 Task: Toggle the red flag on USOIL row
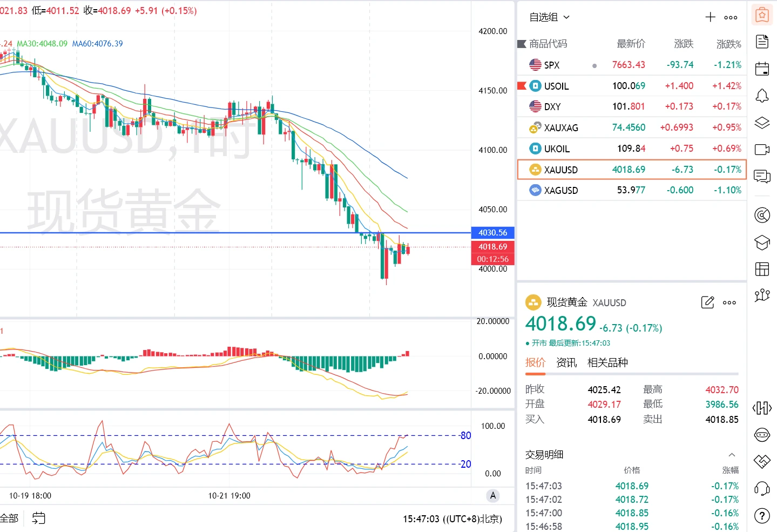click(522, 85)
